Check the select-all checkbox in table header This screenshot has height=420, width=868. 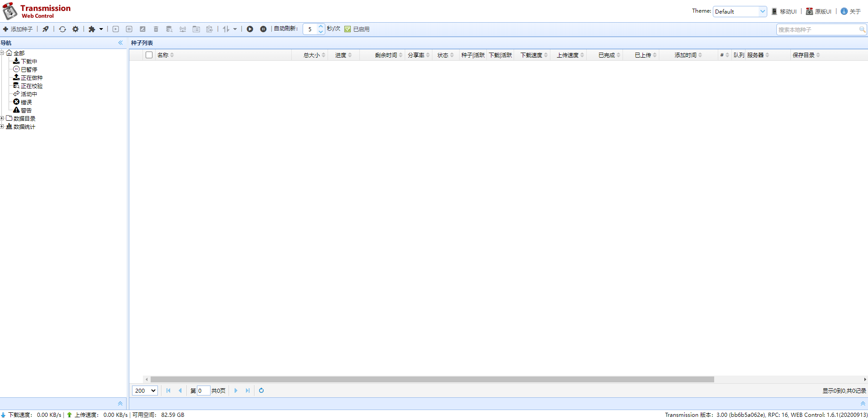149,55
